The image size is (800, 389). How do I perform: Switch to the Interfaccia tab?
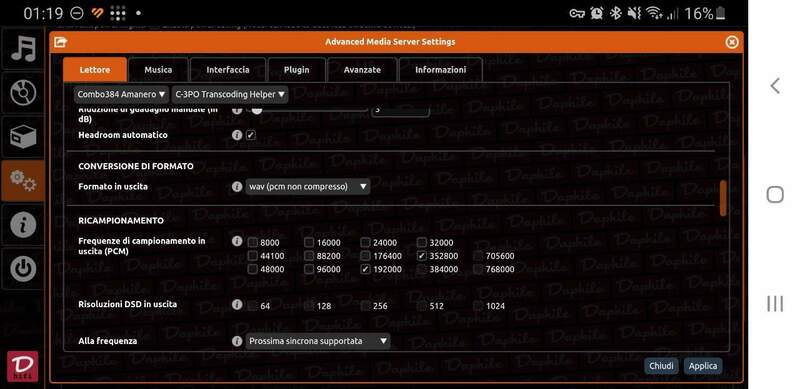pyautogui.click(x=228, y=70)
